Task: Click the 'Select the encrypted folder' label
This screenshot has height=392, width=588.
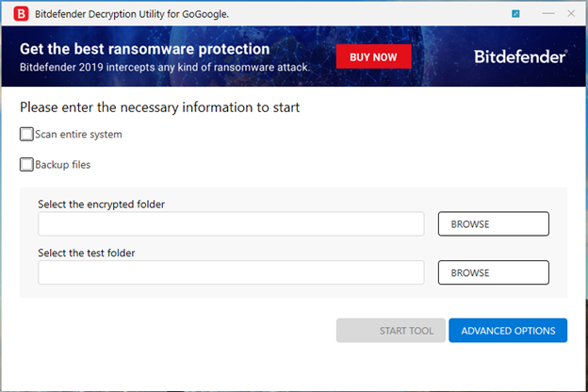Action: click(101, 204)
